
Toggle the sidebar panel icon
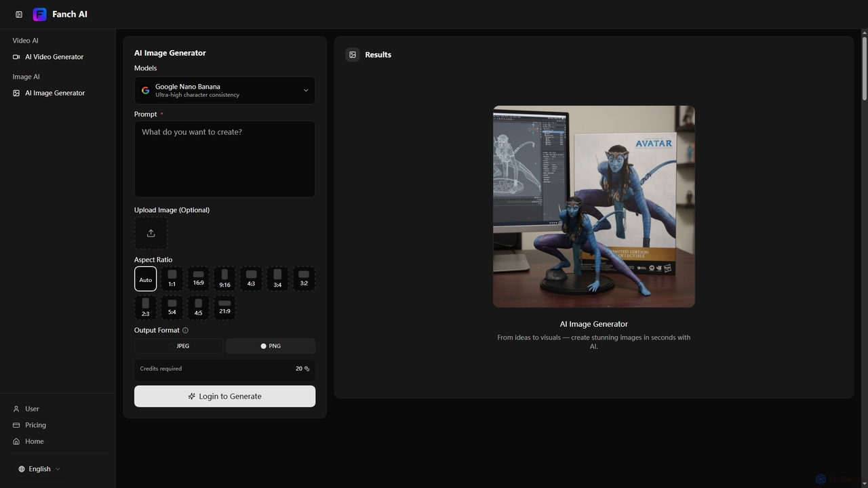(19, 14)
